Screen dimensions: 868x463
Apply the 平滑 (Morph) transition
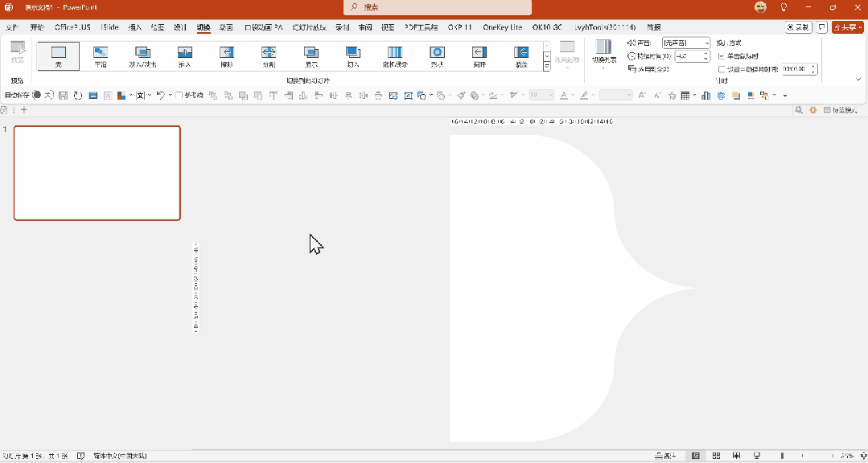point(101,56)
